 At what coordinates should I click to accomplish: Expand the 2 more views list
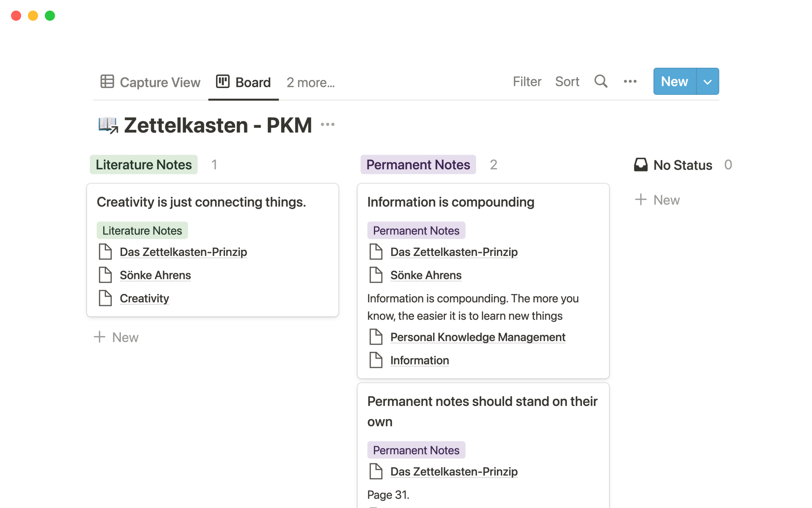[310, 83]
